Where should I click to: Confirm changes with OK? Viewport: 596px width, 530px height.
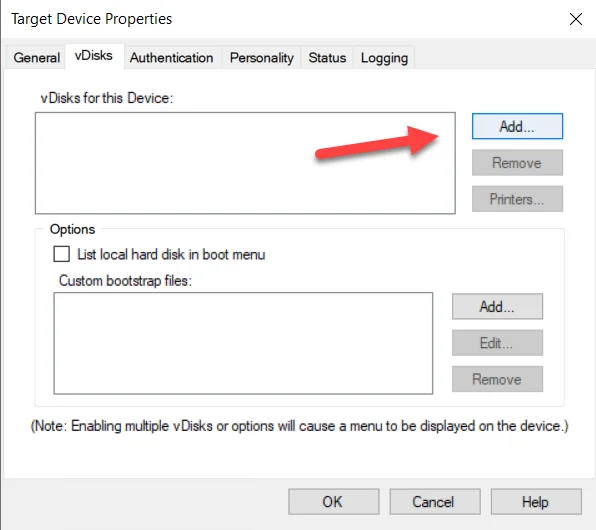tap(334, 502)
